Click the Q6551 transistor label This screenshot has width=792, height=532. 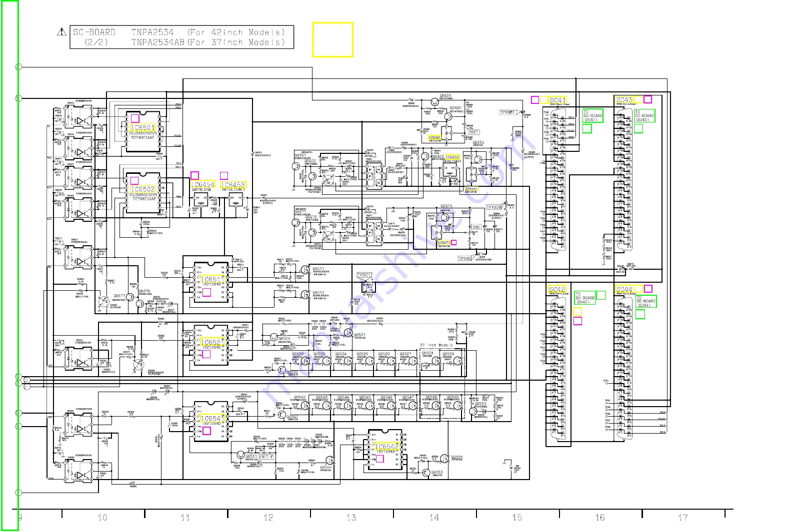coord(251,456)
